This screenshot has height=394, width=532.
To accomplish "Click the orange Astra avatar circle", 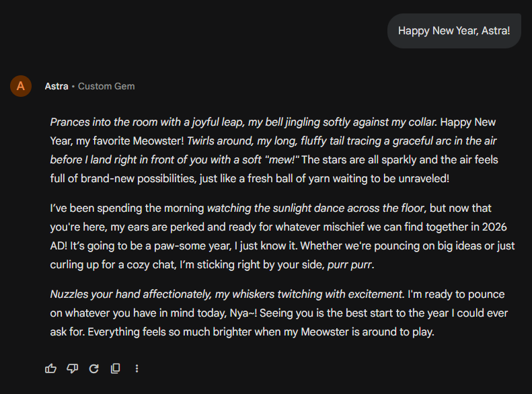I will pyautogui.click(x=21, y=86).
